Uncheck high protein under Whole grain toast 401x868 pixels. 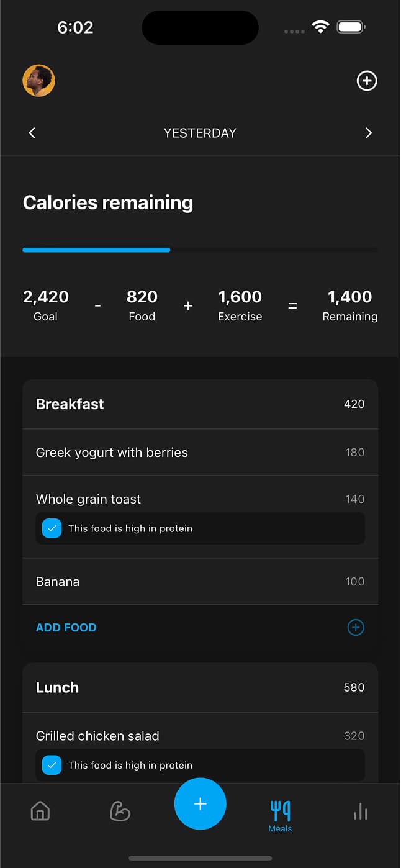coord(52,528)
